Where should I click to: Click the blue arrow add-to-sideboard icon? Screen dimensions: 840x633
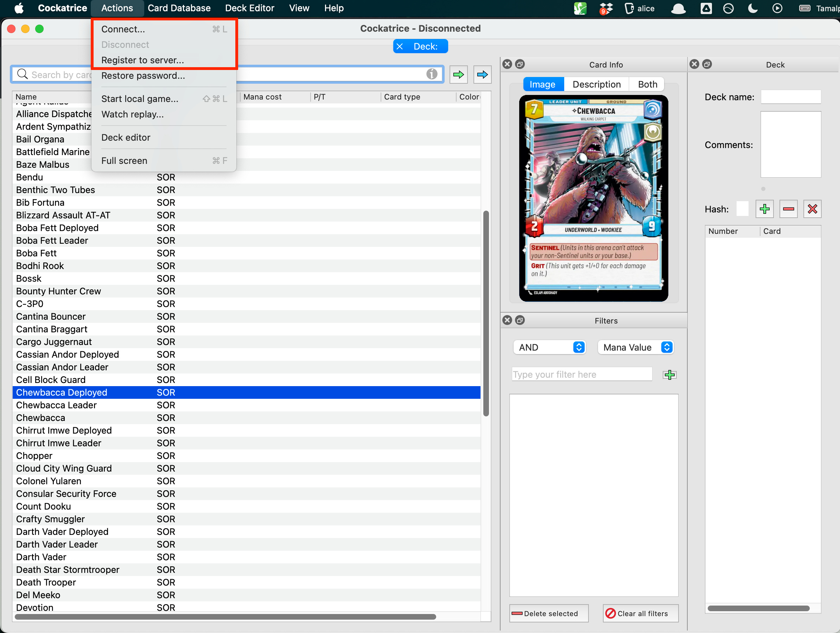click(x=482, y=75)
